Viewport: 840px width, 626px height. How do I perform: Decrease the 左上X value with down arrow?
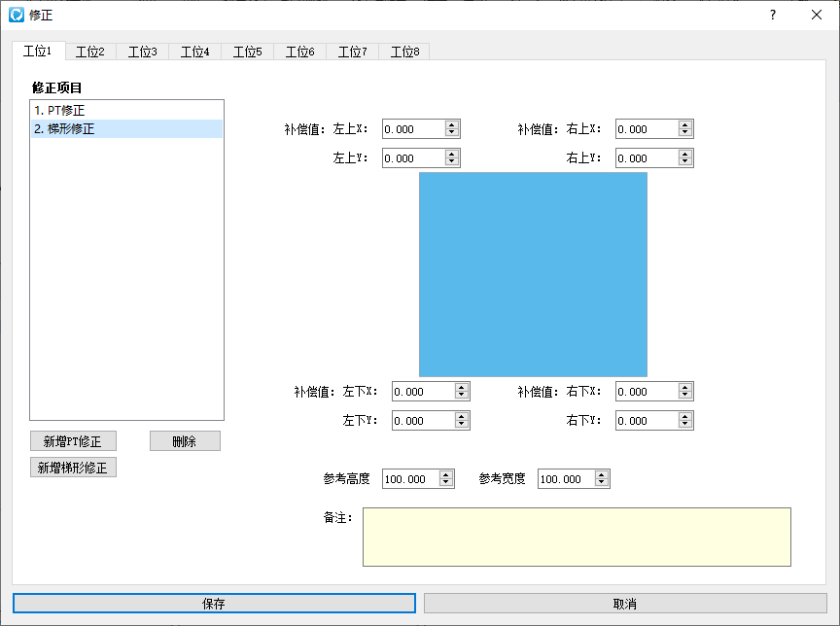click(x=452, y=133)
